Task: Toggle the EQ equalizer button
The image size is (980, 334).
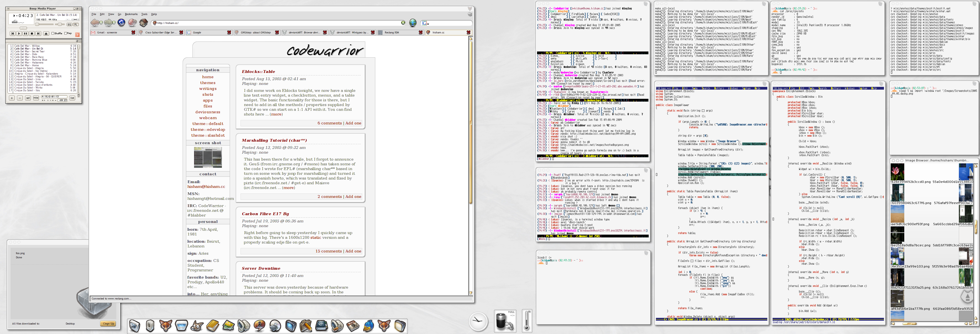Action: (x=70, y=25)
